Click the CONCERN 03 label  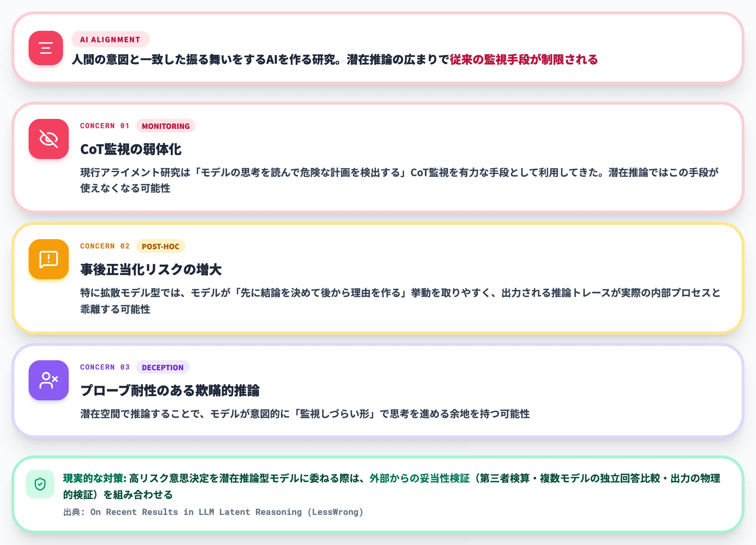(x=105, y=367)
